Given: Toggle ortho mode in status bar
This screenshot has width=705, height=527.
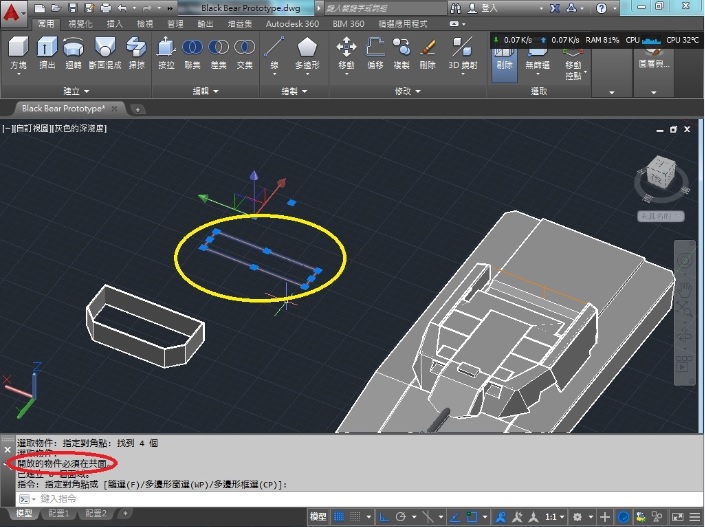Looking at the screenshot, I should click(384, 517).
